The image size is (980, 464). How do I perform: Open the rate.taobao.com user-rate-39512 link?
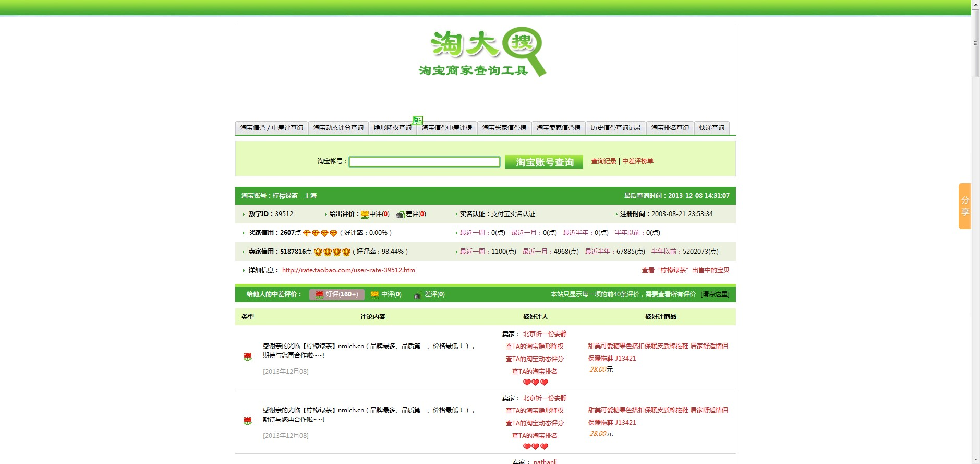coord(348,270)
